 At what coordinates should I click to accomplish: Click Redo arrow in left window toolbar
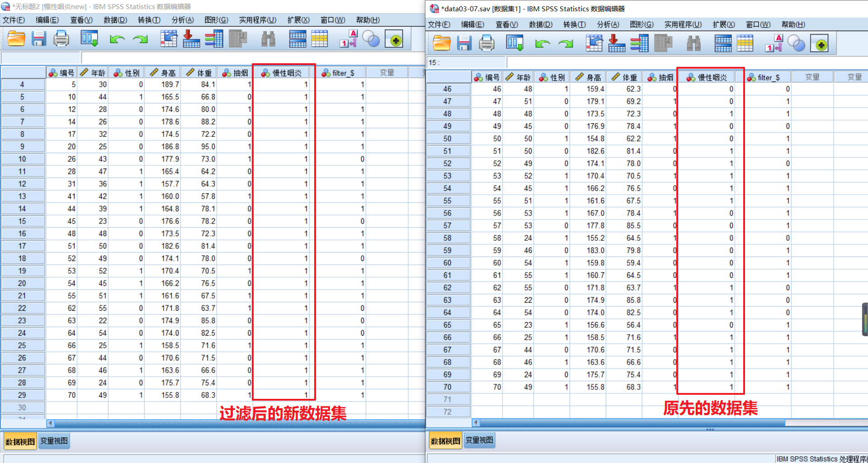pos(140,39)
